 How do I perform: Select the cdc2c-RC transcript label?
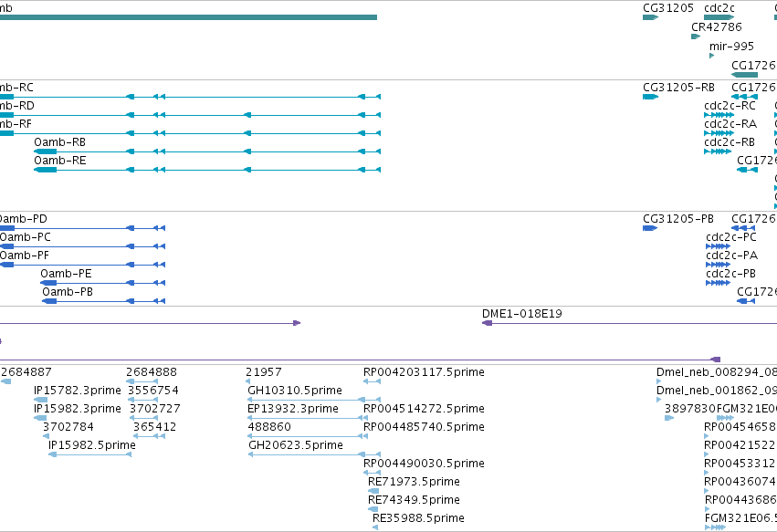click(x=730, y=106)
